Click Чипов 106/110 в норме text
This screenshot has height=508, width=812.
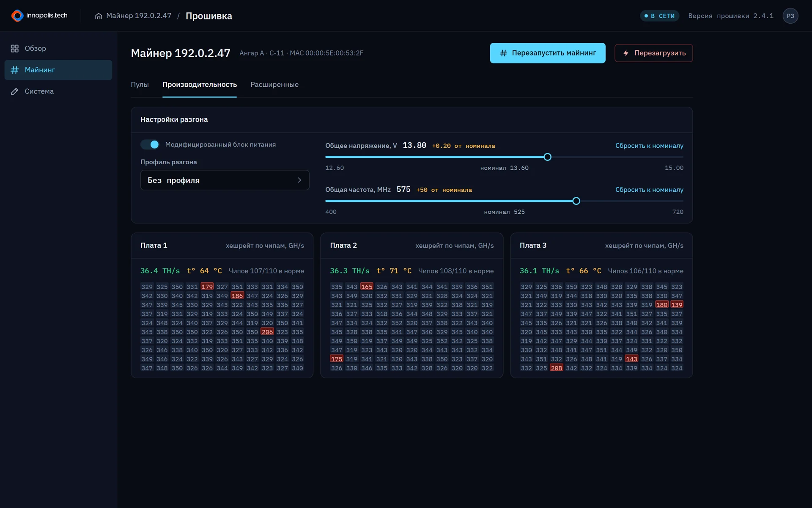coord(646,271)
